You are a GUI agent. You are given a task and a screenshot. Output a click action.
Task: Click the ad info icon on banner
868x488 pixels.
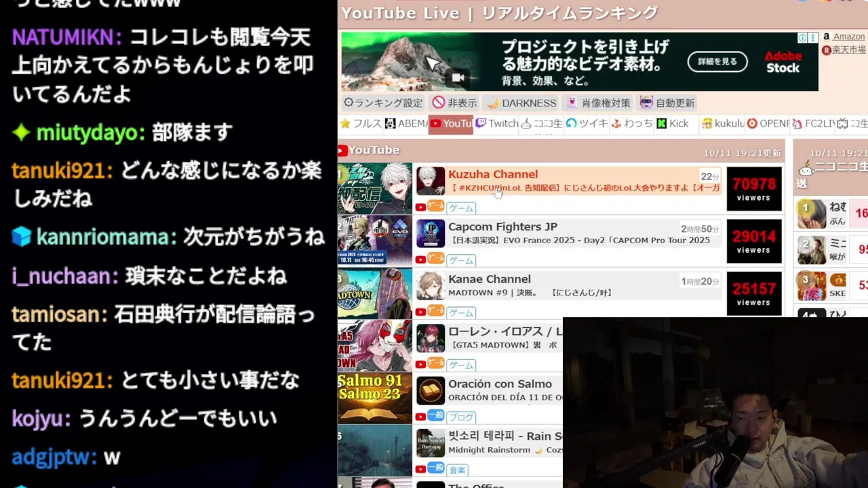click(x=802, y=38)
